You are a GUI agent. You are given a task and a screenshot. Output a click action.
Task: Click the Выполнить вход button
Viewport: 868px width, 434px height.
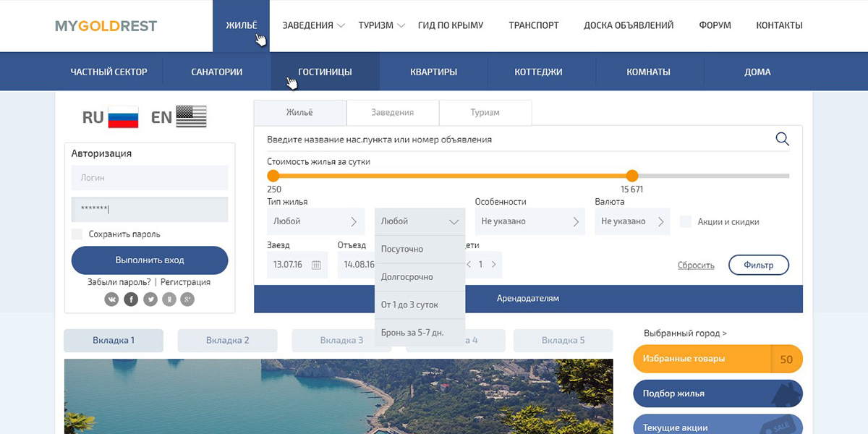(x=150, y=260)
